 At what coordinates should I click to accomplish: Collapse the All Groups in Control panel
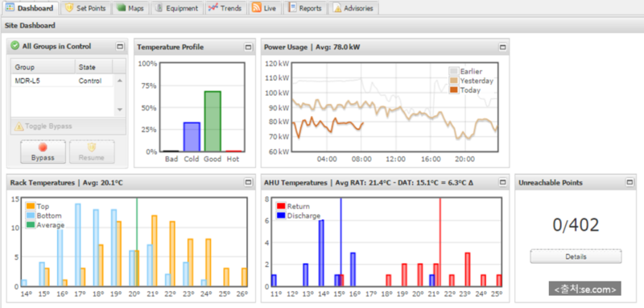coord(120,47)
